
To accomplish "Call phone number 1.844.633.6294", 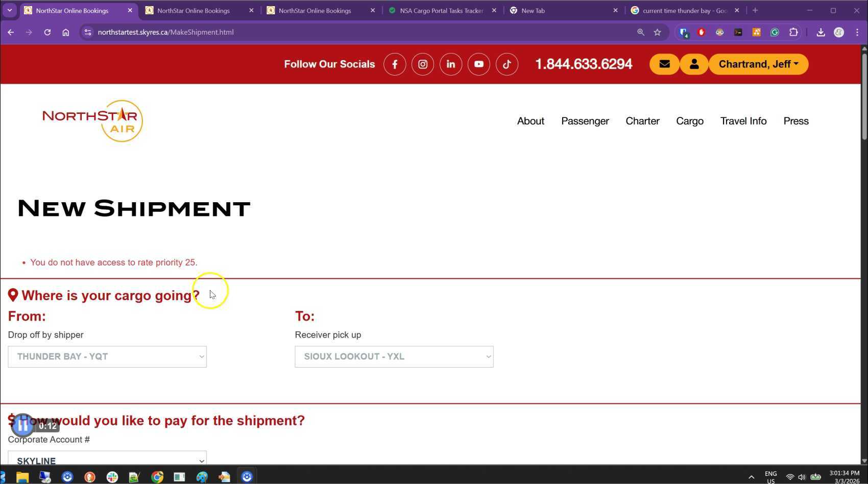I will pos(584,64).
